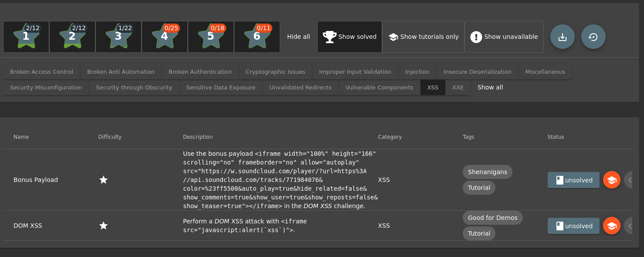The height and width of the screenshot is (257, 644).
Task: Sort table by Status column header
Action: 556,137
